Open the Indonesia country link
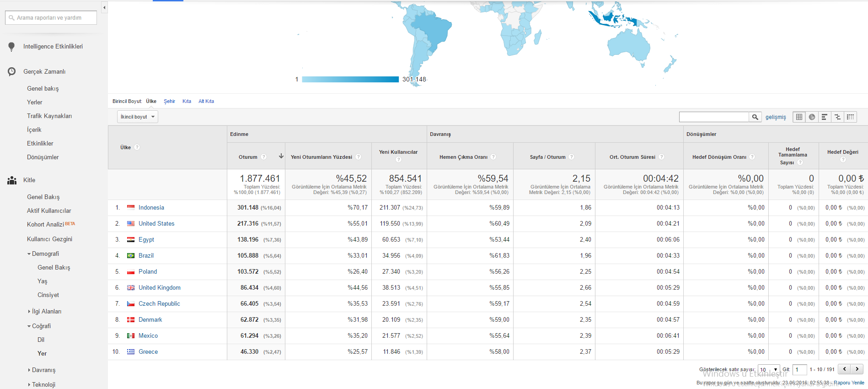Viewport: 868px width, 389px height. 151,207
